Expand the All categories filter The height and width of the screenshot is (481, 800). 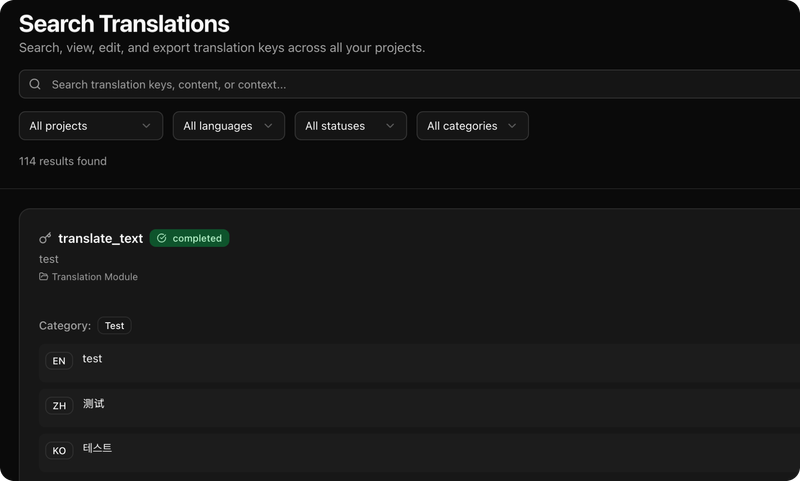(x=472, y=126)
